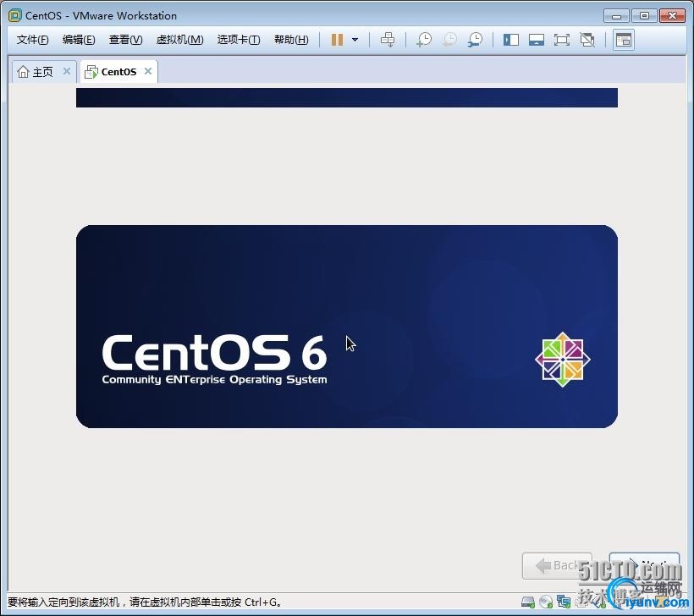Toggle the thumbnail bar icon
The image size is (694, 616).
coord(537,40)
